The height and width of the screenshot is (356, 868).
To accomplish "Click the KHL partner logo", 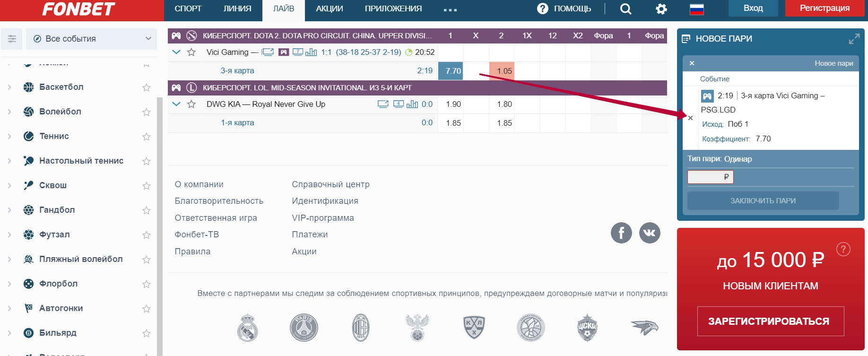I will click(x=474, y=328).
